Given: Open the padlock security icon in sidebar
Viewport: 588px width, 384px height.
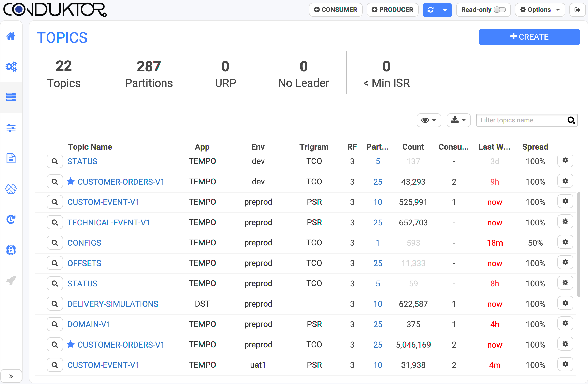Looking at the screenshot, I should point(11,250).
